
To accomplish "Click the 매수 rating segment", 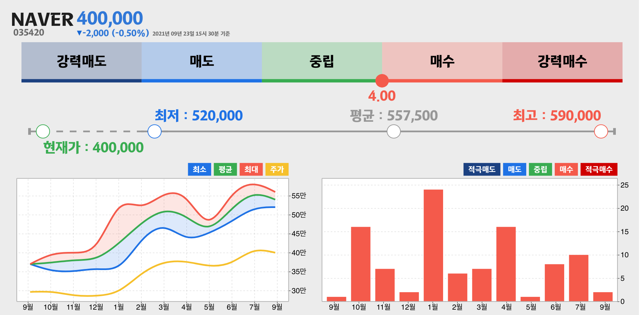I will pyautogui.click(x=442, y=62).
